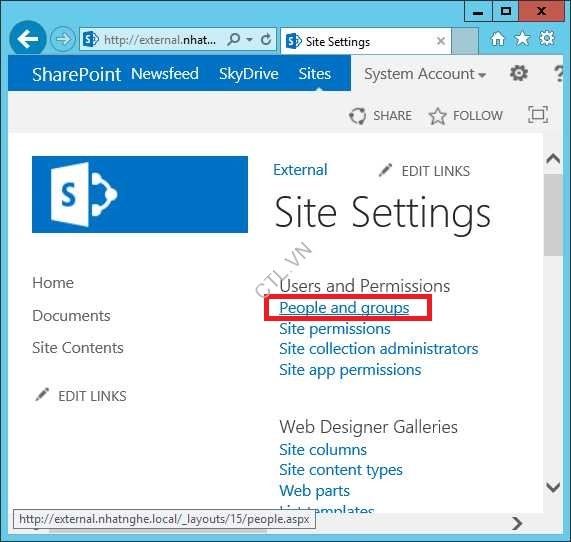This screenshot has height=542, width=571.
Task: Click the search magnifier in address bar
Action: pyautogui.click(x=233, y=39)
